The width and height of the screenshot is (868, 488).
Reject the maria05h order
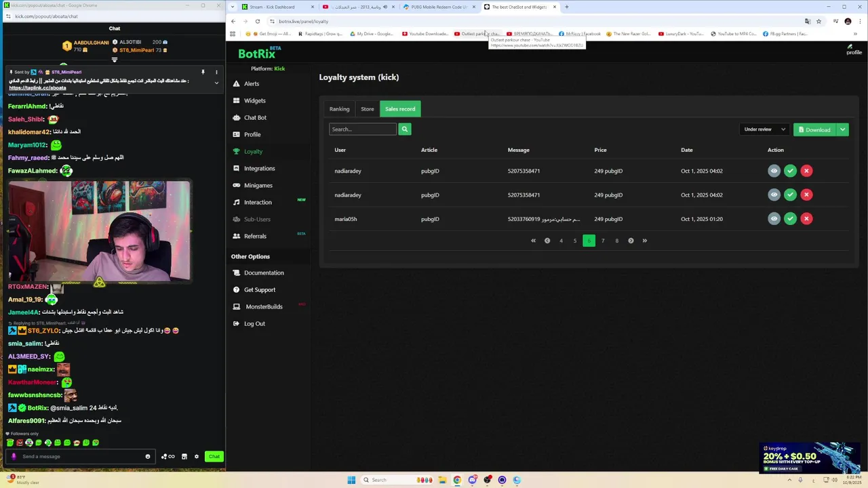pos(806,219)
